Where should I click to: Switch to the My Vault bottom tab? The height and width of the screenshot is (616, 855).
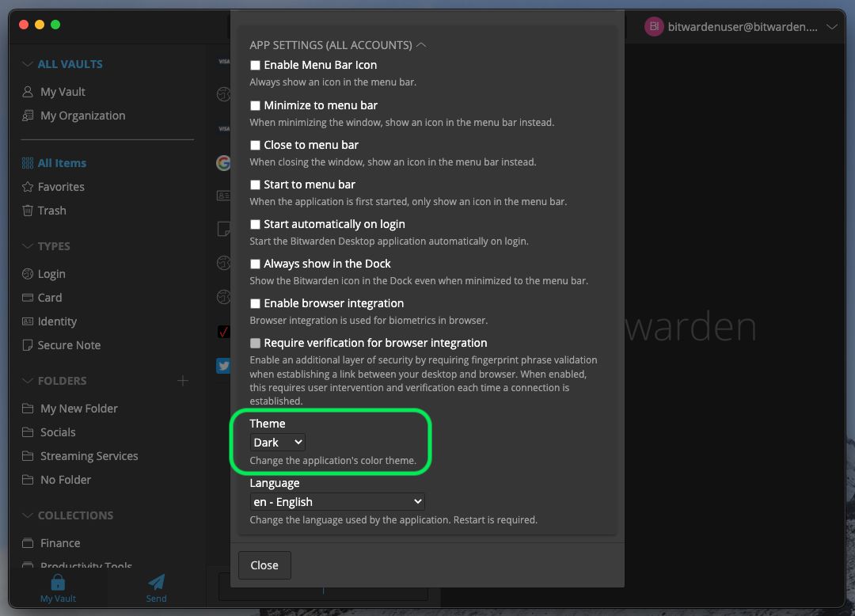(58, 589)
